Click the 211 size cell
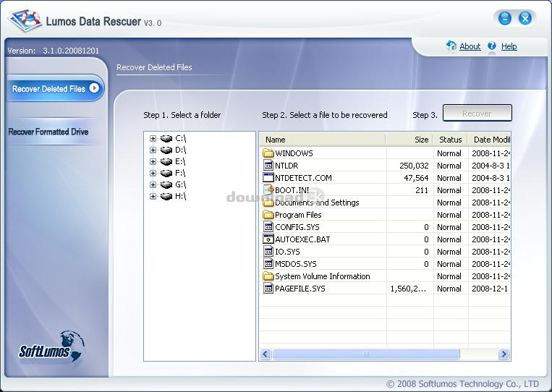Image resolution: width=552 pixels, height=392 pixels. click(421, 190)
